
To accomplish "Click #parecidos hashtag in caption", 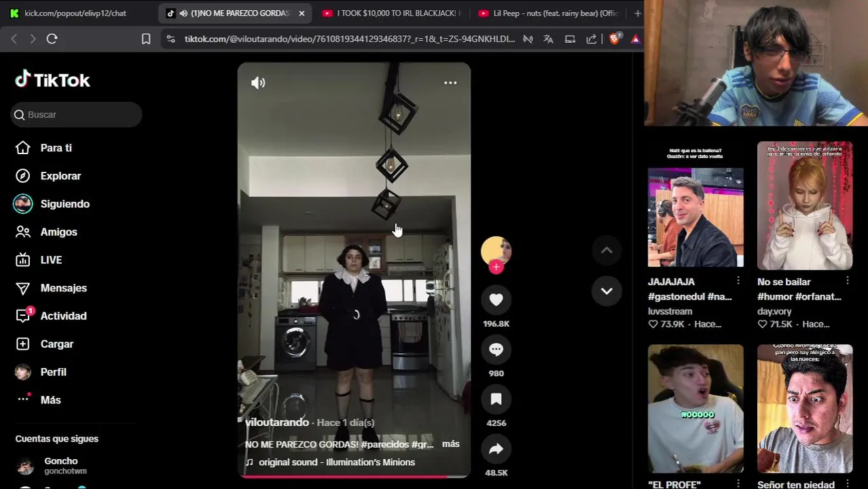I will 385,444.
